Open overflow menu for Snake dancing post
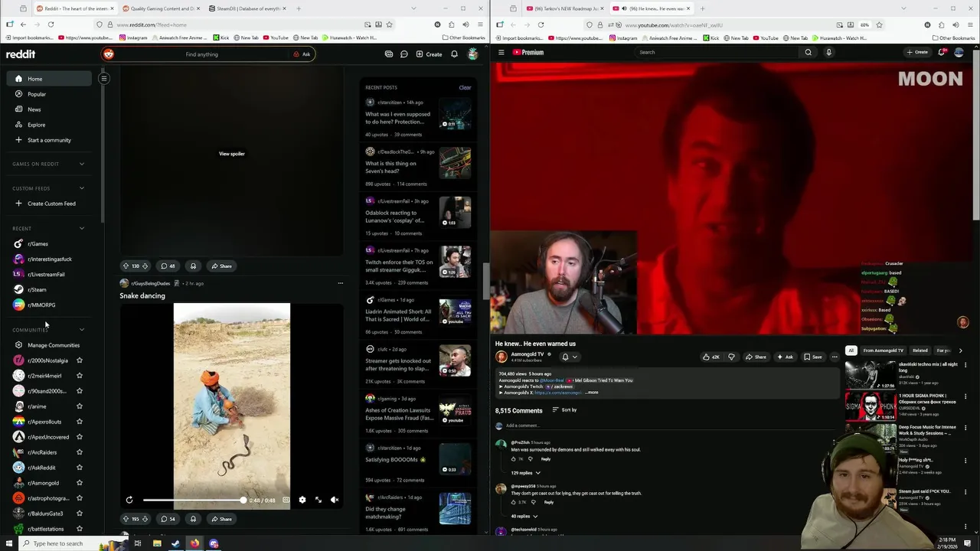The image size is (980, 551). pos(341,283)
